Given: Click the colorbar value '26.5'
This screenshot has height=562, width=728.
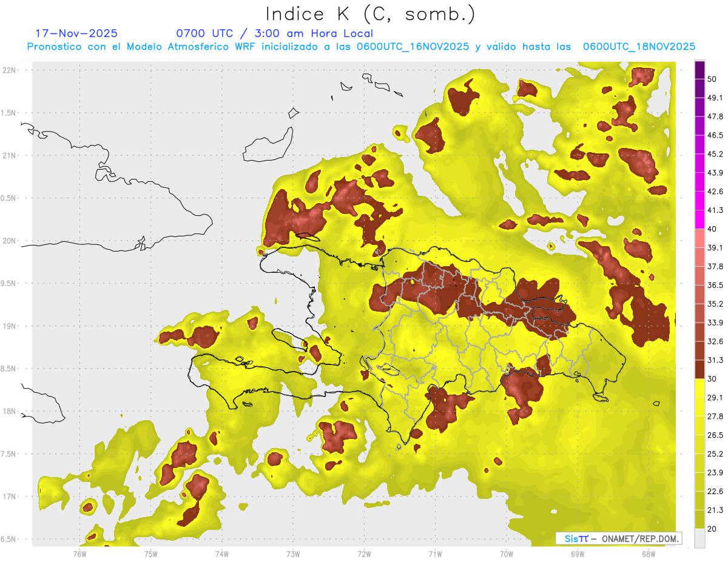Looking at the screenshot, I should click(715, 435).
